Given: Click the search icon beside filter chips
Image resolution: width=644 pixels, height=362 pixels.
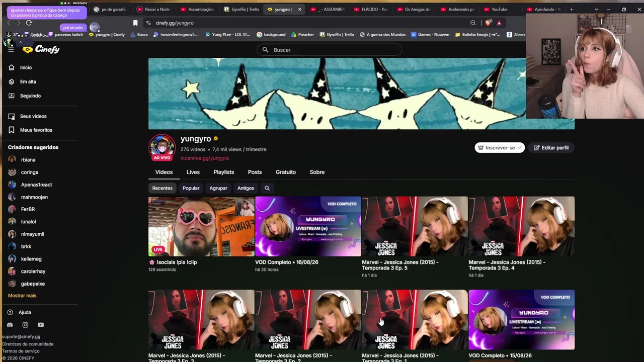Looking at the screenshot, I should click(x=267, y=188).
